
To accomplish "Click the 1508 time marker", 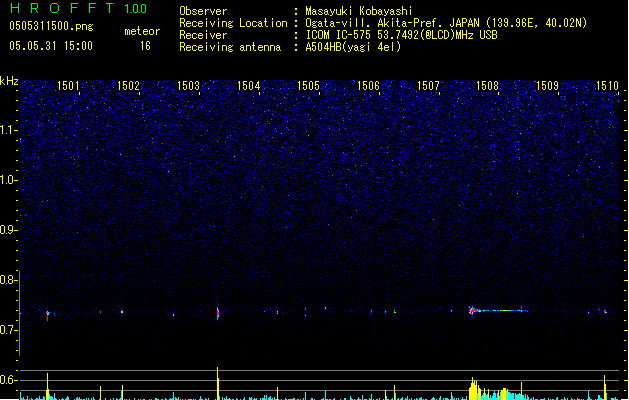I will point(487,86).
